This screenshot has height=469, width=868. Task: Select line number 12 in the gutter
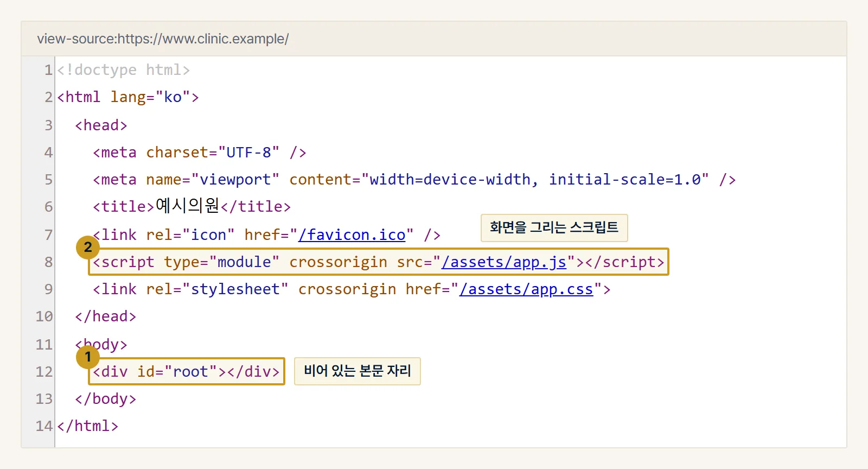(x=44, y=372)
